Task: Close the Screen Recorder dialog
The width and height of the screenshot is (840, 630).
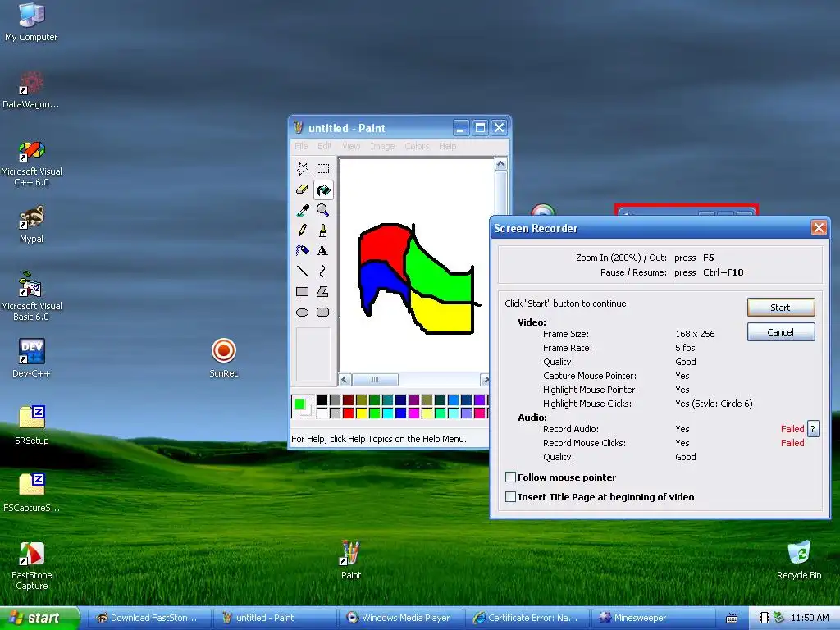Action: (x=819, y=228)
